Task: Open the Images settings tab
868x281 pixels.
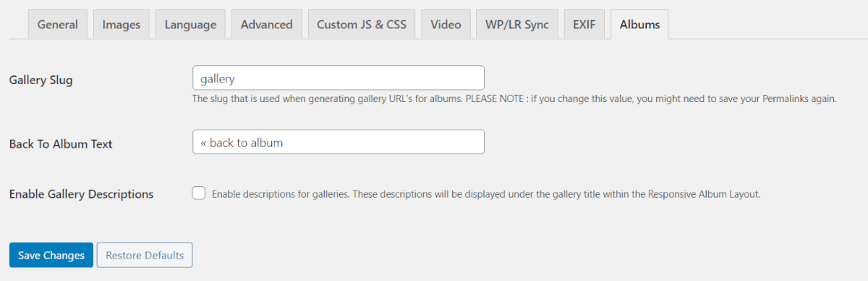Action: coord(121,24)
